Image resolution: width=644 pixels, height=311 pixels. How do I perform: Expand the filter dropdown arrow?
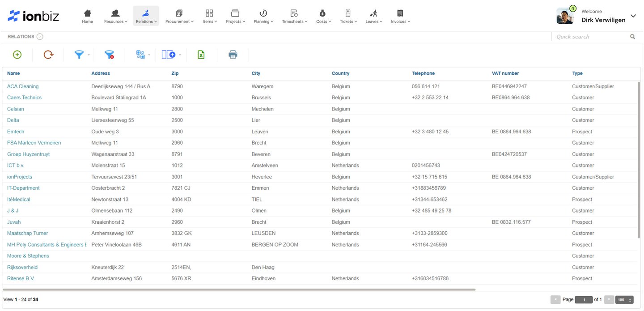coord(89,55)
